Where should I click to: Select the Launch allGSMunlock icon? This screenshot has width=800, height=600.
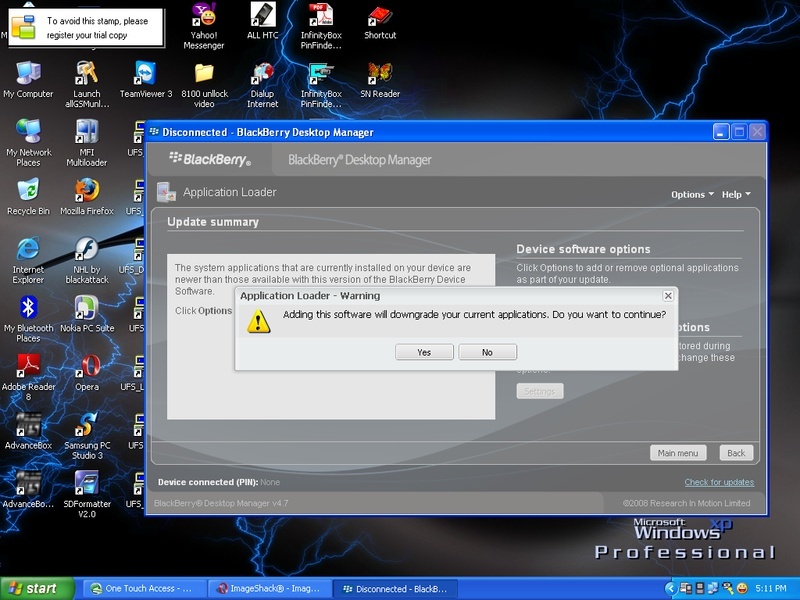click(87, 84)
